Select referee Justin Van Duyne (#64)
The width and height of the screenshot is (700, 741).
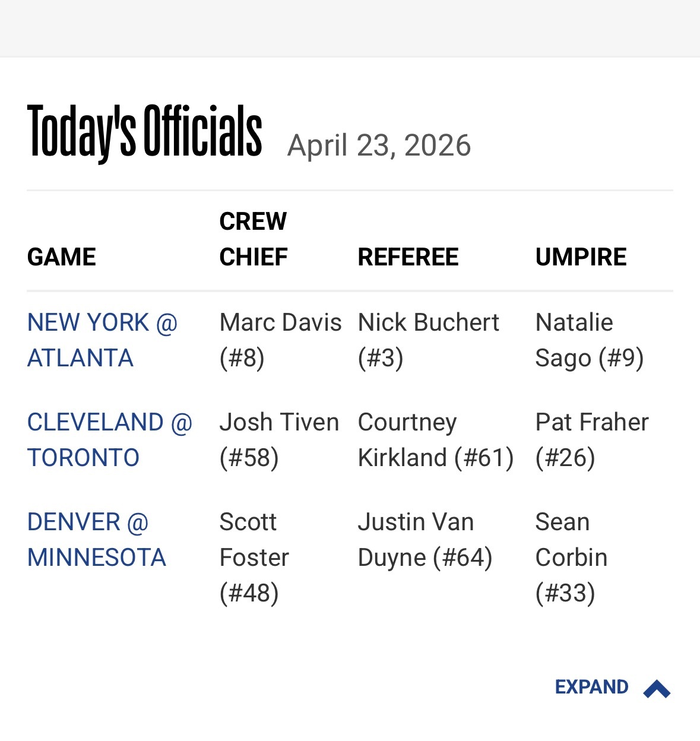(425, 540)
